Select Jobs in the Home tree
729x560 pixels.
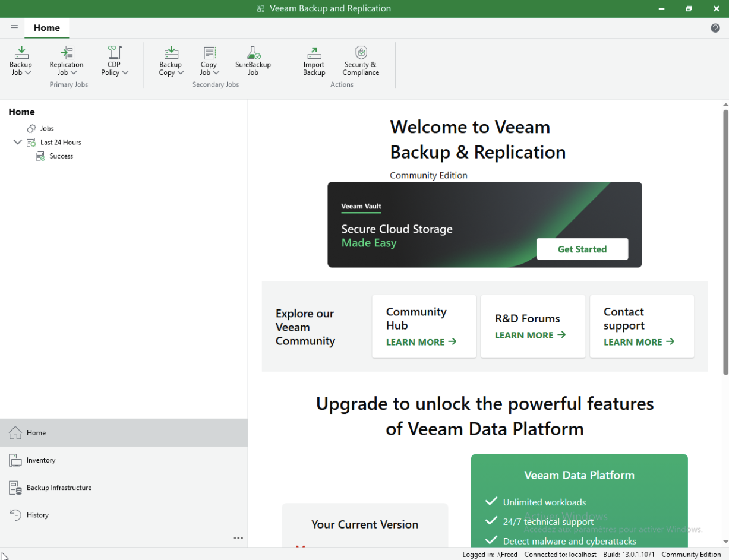(x=46, y=128)
